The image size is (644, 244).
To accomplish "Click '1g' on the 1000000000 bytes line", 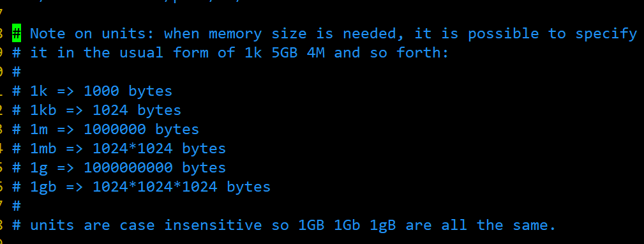I will (38, 167).
